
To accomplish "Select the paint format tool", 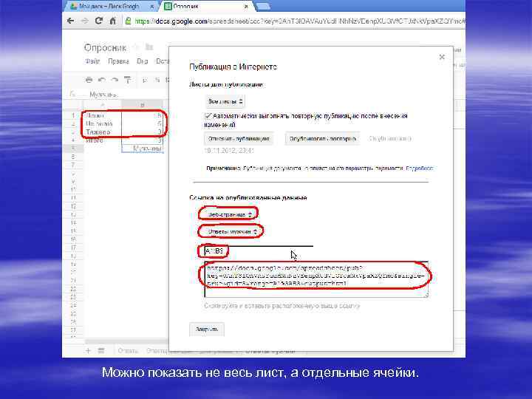I will 128,80.
